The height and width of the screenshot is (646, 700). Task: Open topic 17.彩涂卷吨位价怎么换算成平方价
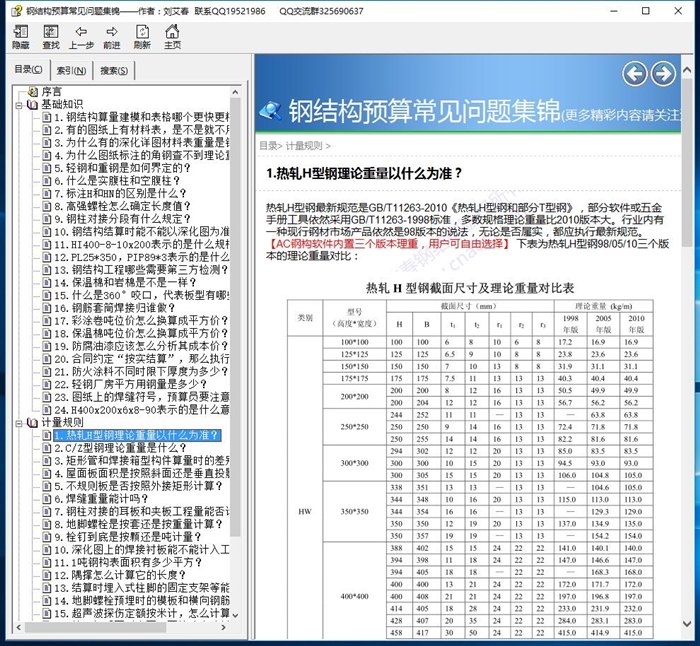(141, 321)
